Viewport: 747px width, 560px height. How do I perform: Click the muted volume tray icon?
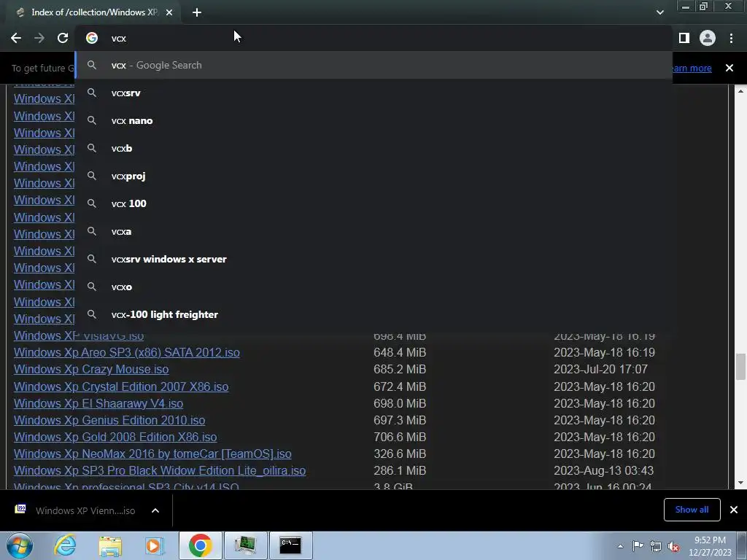pyautogui.click(x=673, y=546)
